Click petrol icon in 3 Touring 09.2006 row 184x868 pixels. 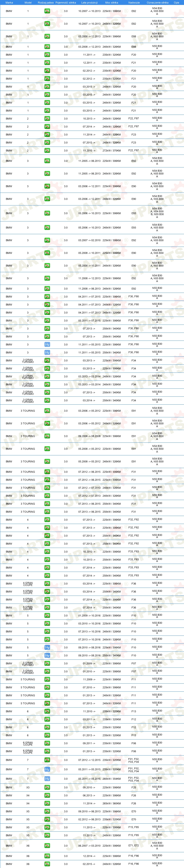pos(47,436)
